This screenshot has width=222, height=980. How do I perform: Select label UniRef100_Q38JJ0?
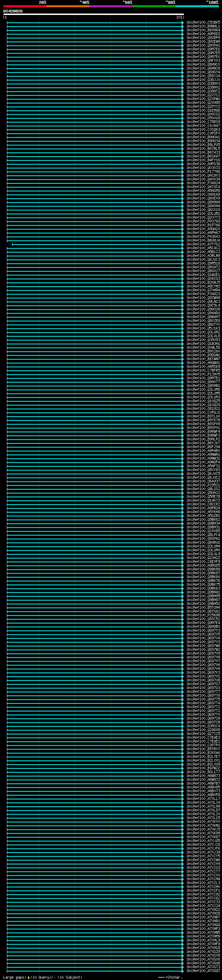pos(203,80)
